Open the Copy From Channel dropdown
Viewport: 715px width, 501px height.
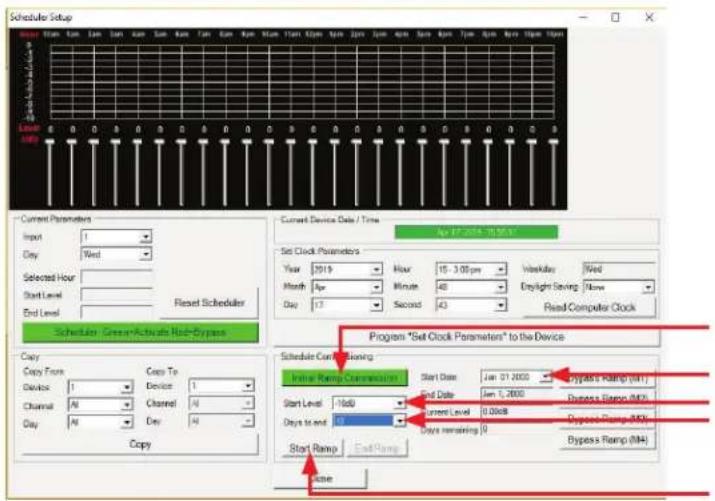(100, 405)
